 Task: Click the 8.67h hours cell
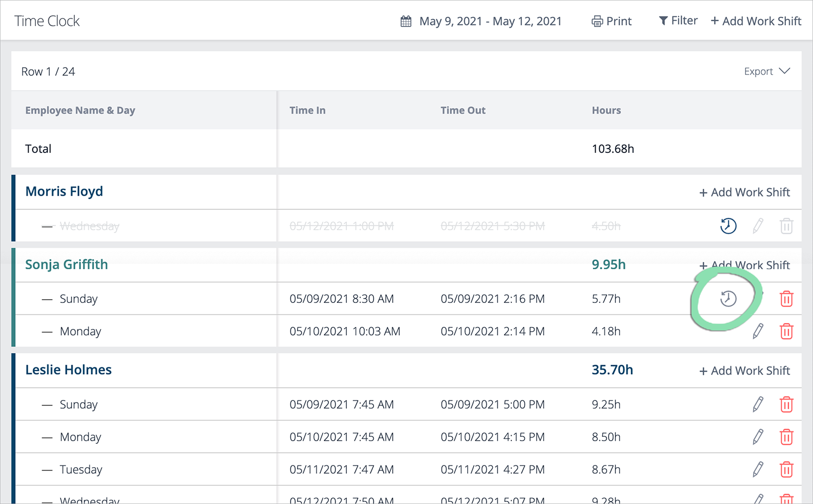point(606,469)
